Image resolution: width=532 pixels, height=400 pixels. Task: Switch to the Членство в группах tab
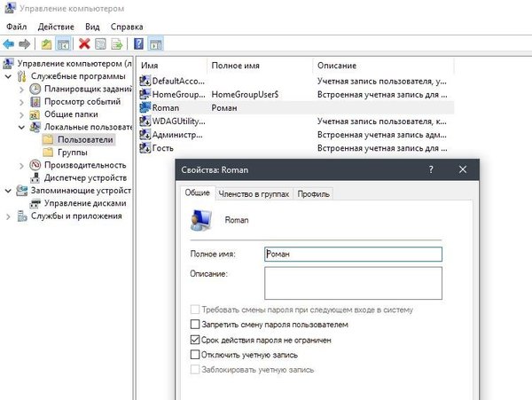click(x=254, y=194)
